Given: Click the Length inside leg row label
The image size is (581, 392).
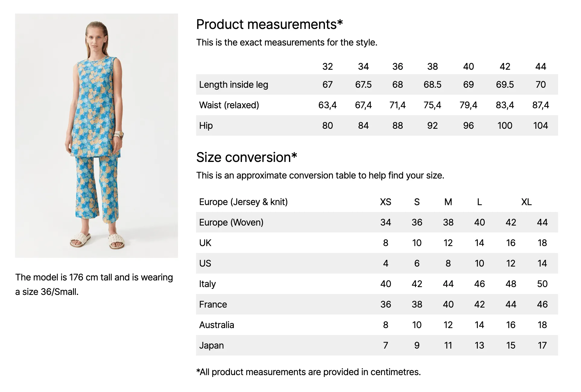Looking at the screenshot, I should click(233, 85).
